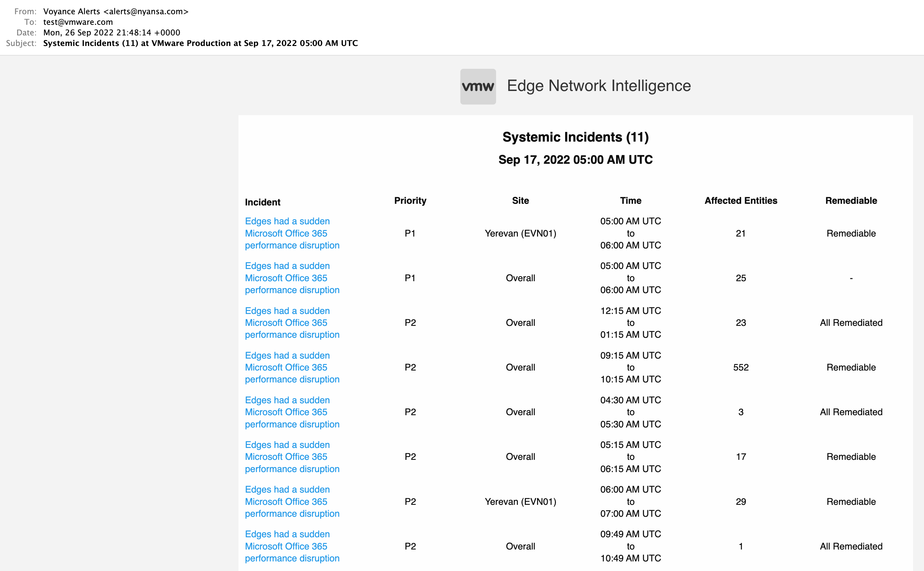Click All Remediated in 23 entities row

coord(851,323)
